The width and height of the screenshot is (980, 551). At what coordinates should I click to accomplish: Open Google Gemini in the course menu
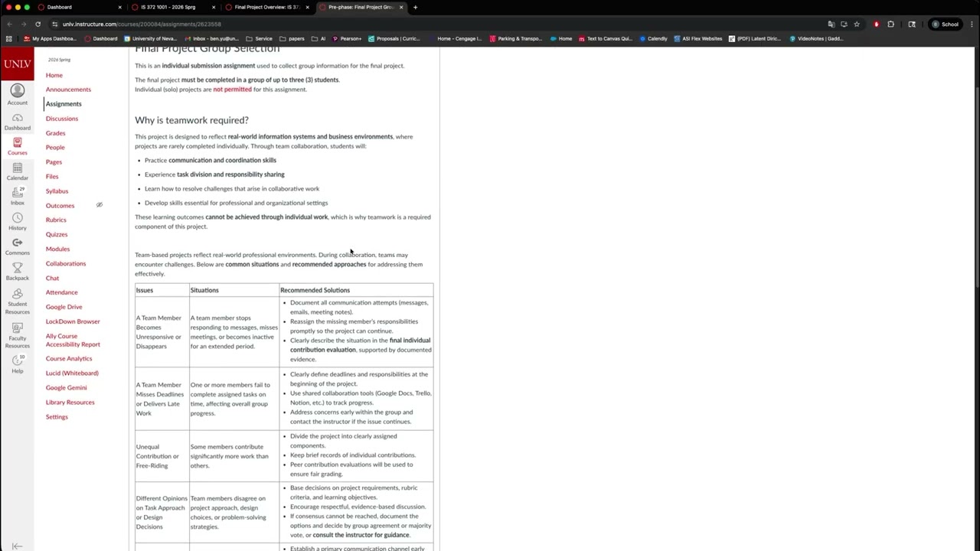point(66,387)
